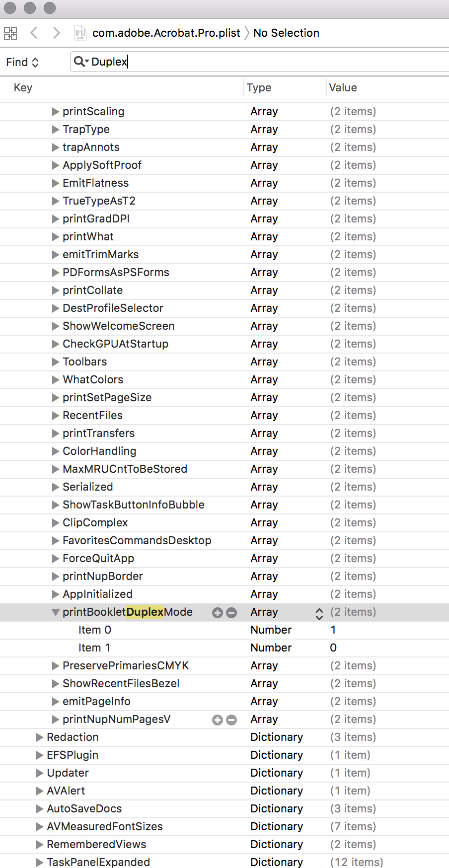Expand the printScaling array
Screen dimensions: 449x868
(x=56, y=112)
